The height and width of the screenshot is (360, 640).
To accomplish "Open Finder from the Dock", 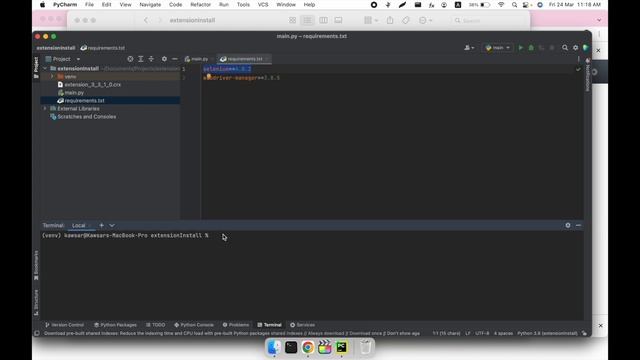I will tap(274, 347).
